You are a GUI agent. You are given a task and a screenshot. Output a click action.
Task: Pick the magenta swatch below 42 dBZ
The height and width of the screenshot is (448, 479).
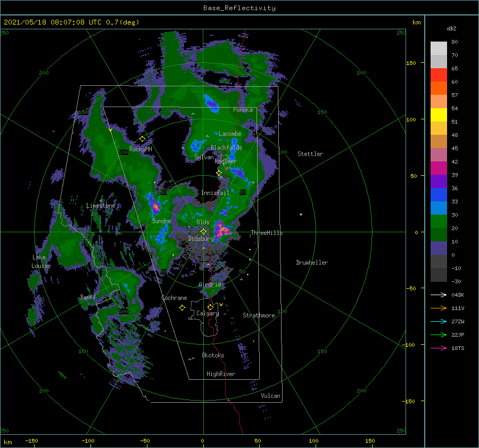click(439, 168)
